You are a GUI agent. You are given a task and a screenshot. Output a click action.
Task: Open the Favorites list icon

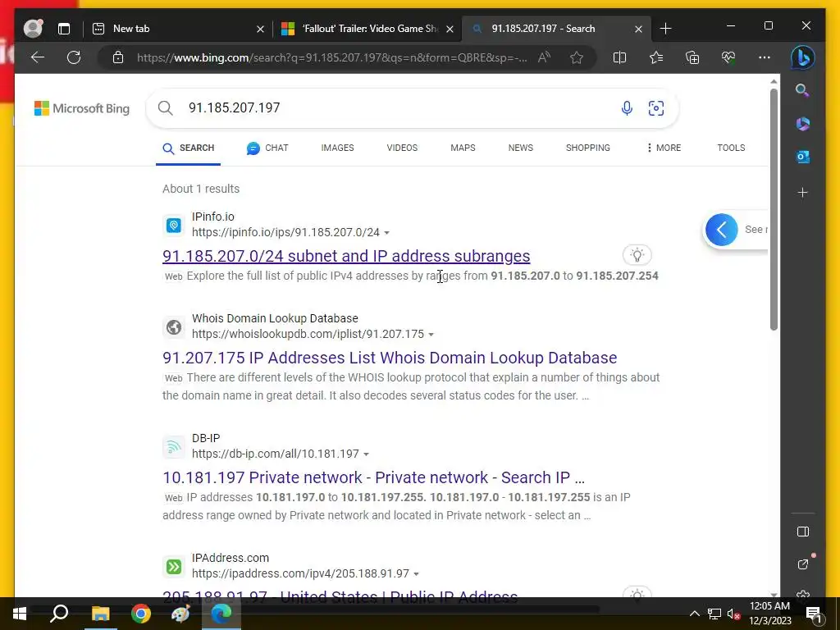click(656, 57)
